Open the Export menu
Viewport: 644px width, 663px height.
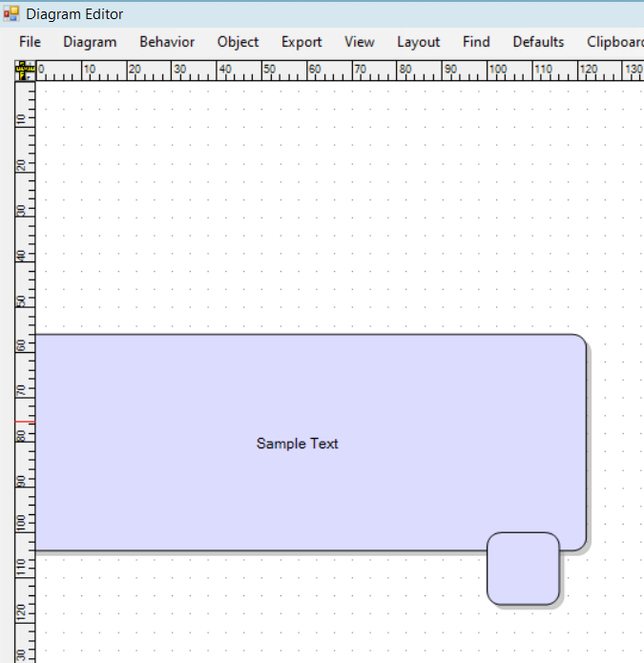click(x=301, y=42)
